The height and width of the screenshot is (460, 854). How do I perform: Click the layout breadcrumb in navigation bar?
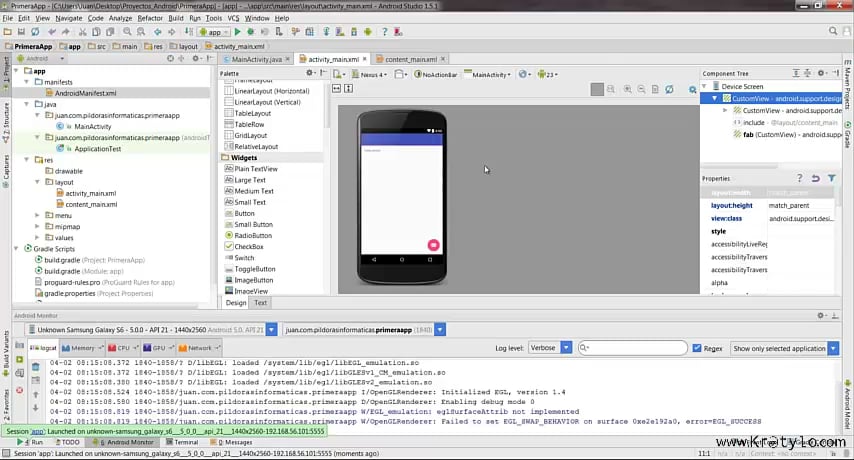pyautogui.click(x=184, y=46)
